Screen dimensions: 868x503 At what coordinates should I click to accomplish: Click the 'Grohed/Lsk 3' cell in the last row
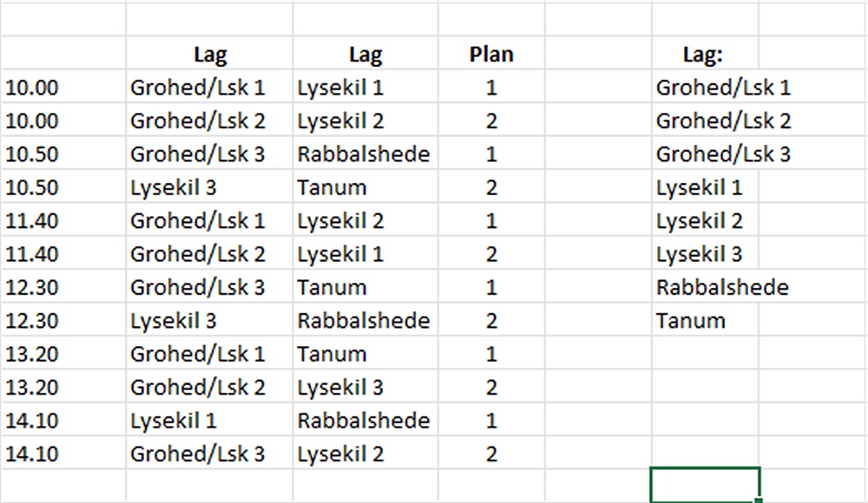(198, 454)
